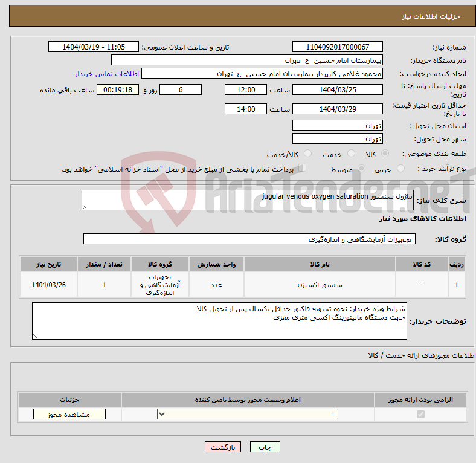The image size is (476, 463).
Task: Select the کالا/خدمت radio button
Action: [x=308, y=154]
